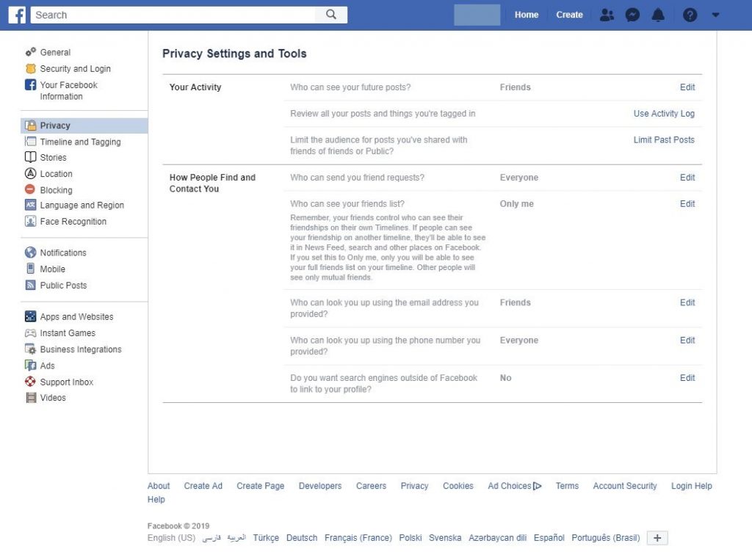Image resolution: width=752 pixels, height=560 pixels.
Task: Edit who can send friend requests
Action: pyautogui.click(x=687, y=178)
